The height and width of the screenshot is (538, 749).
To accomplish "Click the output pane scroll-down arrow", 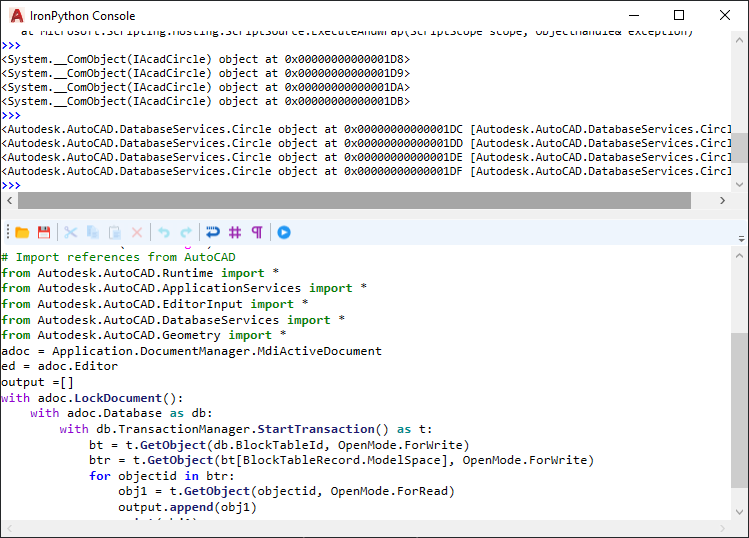I will coord(740,183).
